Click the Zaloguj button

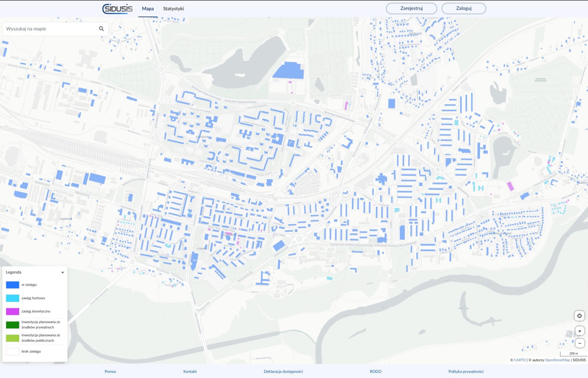pos(463,8)
